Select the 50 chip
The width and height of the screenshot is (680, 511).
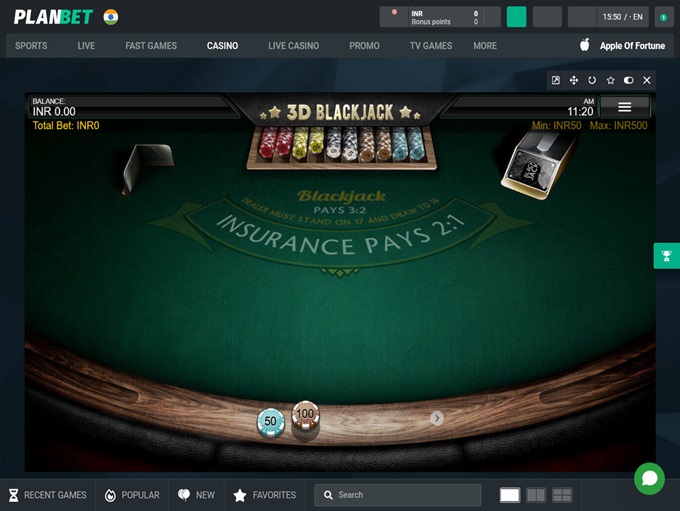pyautogui.click(x=270, y=422)
